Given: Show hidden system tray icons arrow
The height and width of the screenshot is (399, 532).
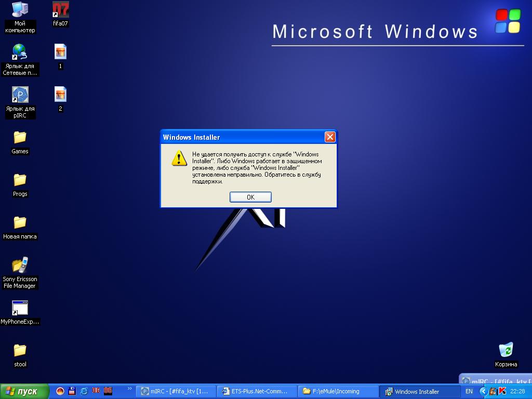Looking at the screenshot, I should tap(483, 391).
